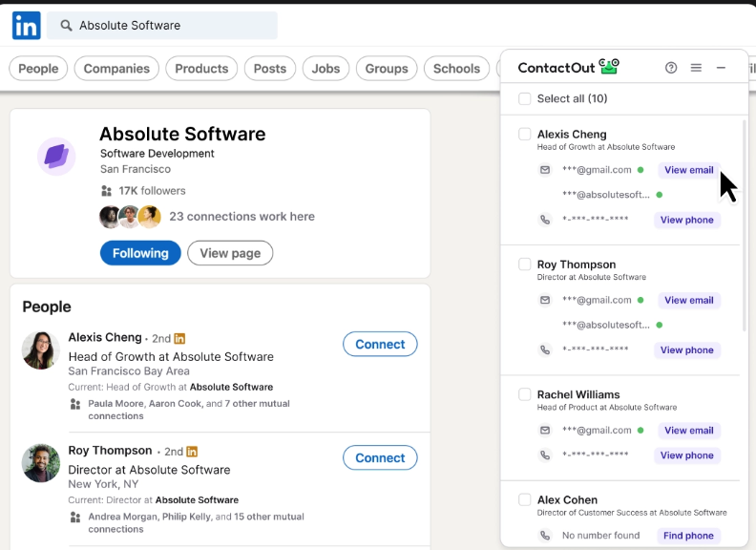Screen dimensions: 756x550
Task: Click Alexis Cheng's phone icon in ContactOut
Action: [545, 220]
